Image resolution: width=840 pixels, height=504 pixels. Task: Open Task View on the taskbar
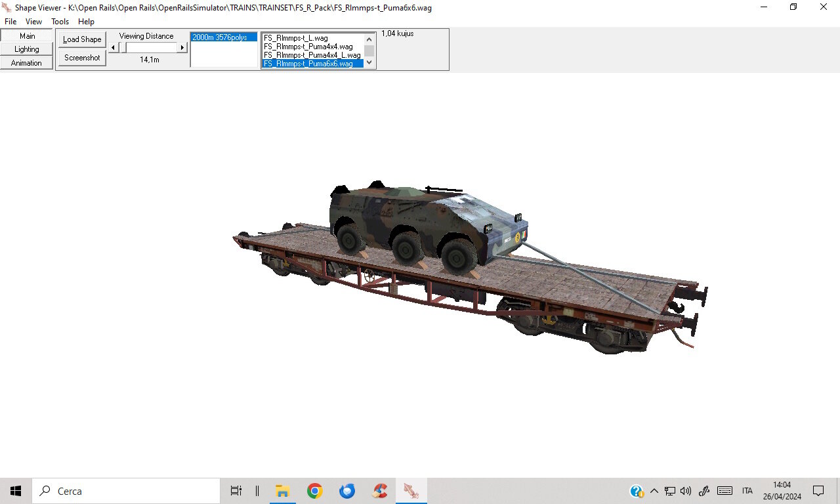point(236,491)
